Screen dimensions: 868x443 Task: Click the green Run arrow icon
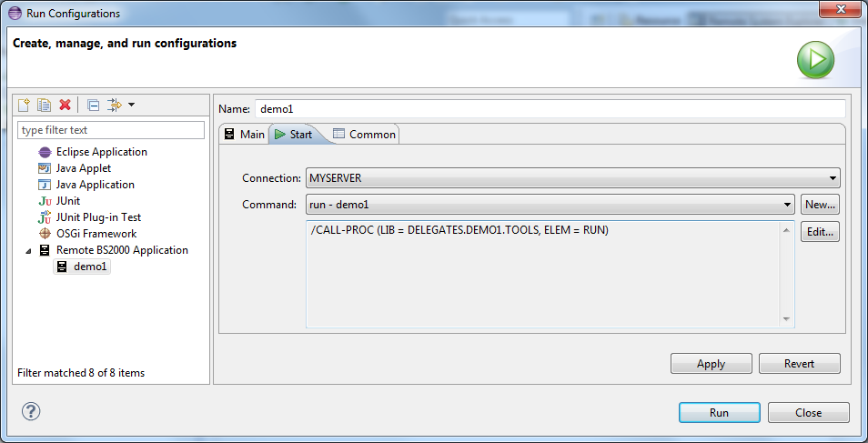pyautogui.click(x=815, y=60)
